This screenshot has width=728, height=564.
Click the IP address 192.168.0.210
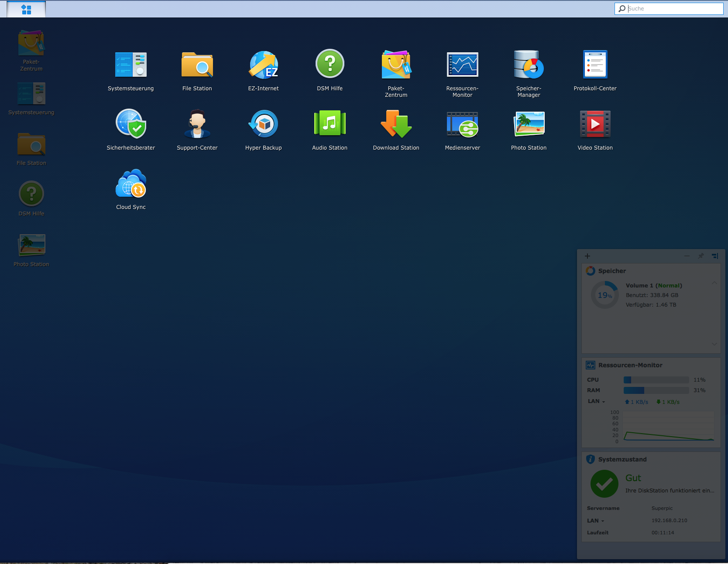point(670,521)
